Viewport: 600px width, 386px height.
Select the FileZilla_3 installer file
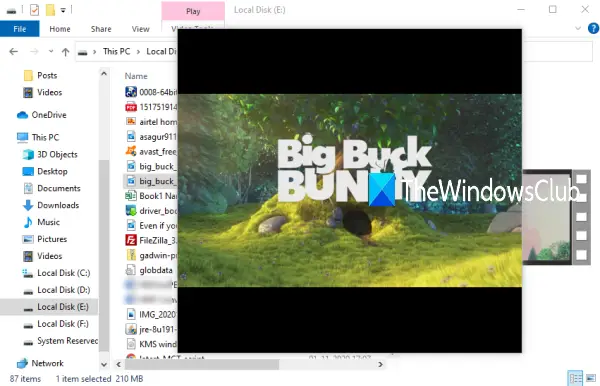pos(151,240)
